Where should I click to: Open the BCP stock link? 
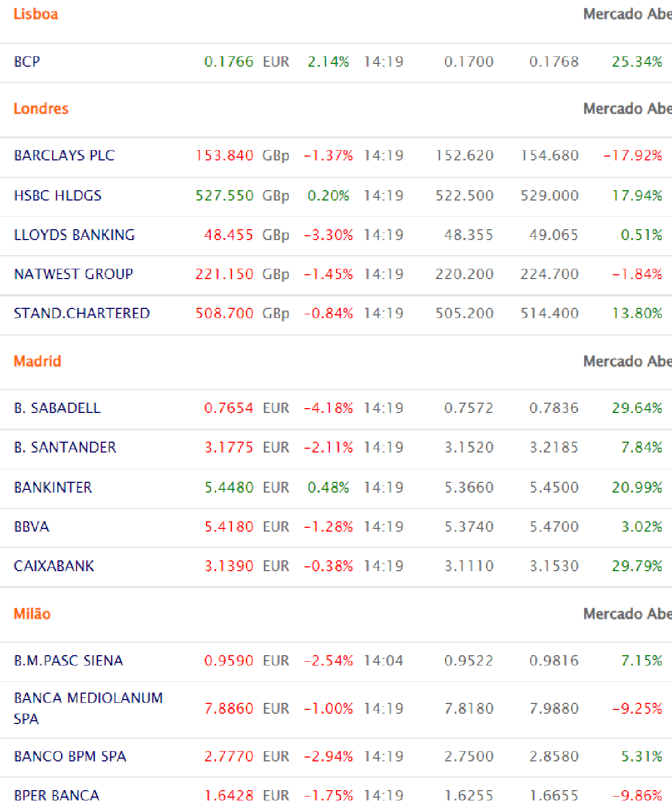pyautogui.click(x=27, y=62)
